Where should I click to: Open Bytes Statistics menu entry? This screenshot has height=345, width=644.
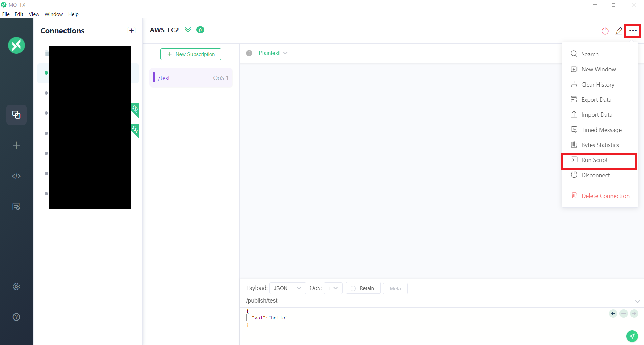600,145
